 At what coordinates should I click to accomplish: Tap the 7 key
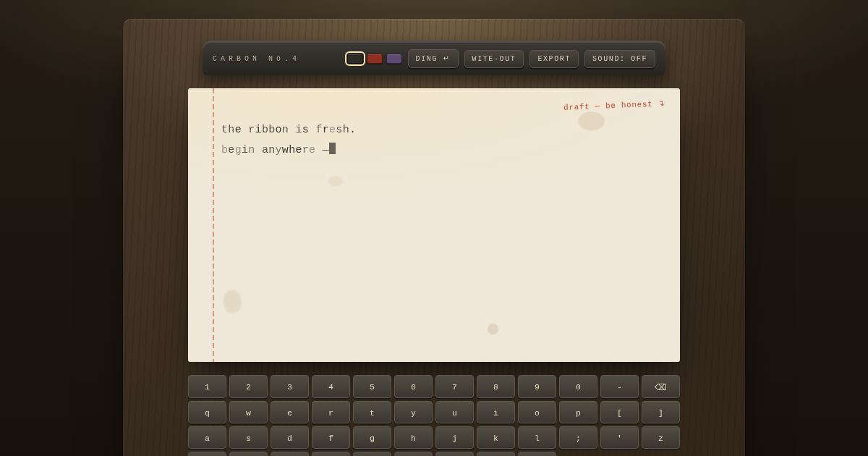coord(454,387)
